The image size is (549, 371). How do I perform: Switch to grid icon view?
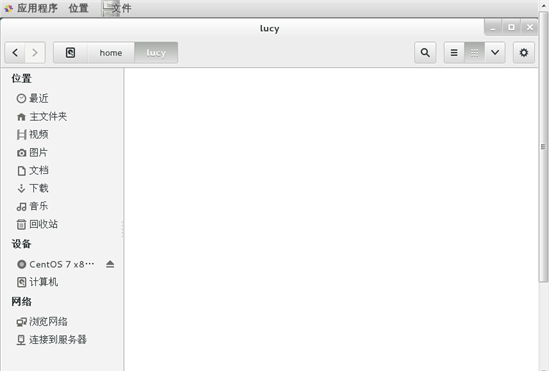pyautogui.click(x=474, y=52)
